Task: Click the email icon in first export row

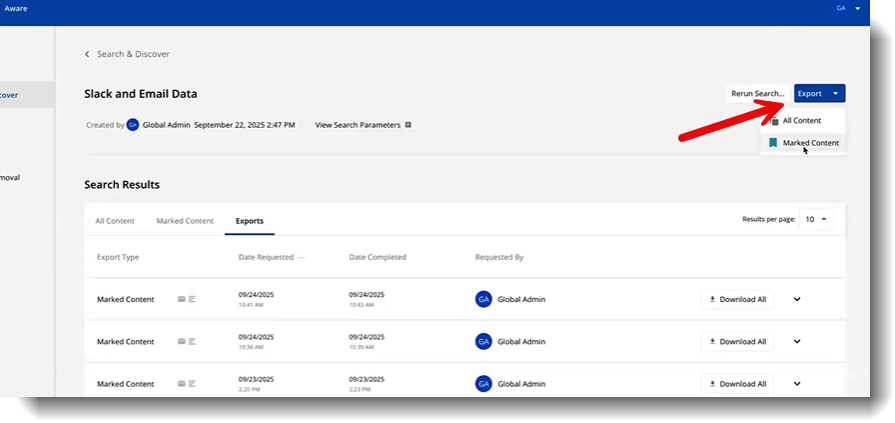Action: click(x=181, y=299)
